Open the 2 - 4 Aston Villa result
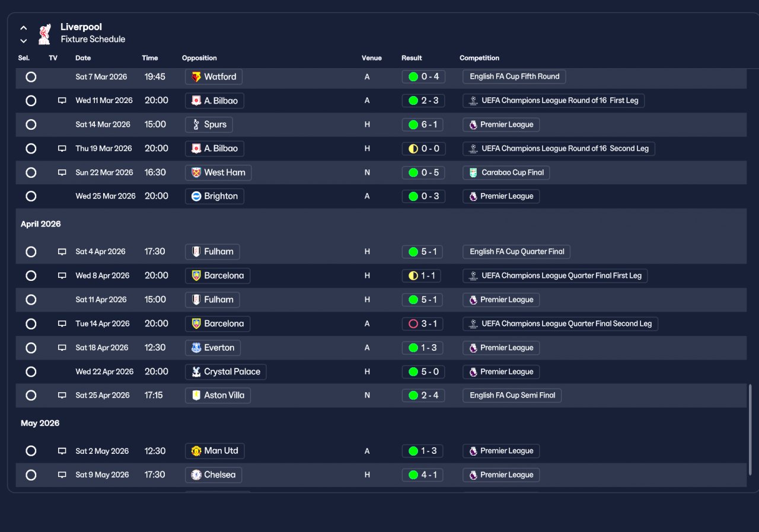Screen dimensions: 759x532 pos(422,395)
